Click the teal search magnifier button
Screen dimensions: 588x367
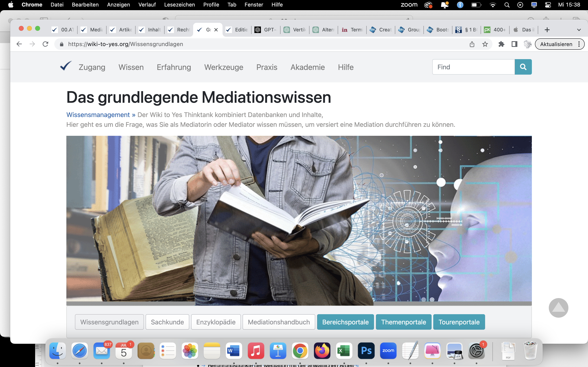pos(523,67)
